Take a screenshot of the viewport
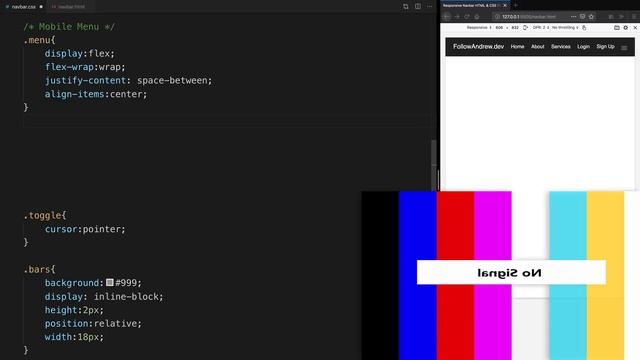This screenshot has width=640, height=360. [x=617, y=28]
